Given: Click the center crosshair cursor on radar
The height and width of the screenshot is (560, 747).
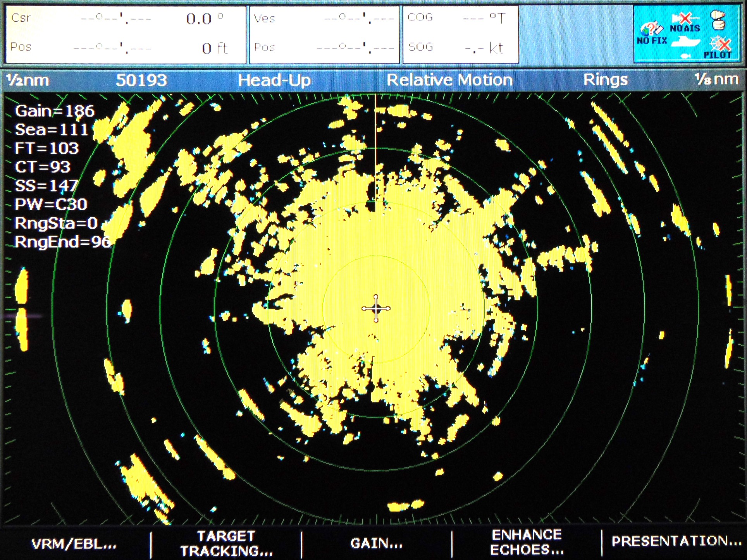Looking at the screenshot, I should (376, 308).
